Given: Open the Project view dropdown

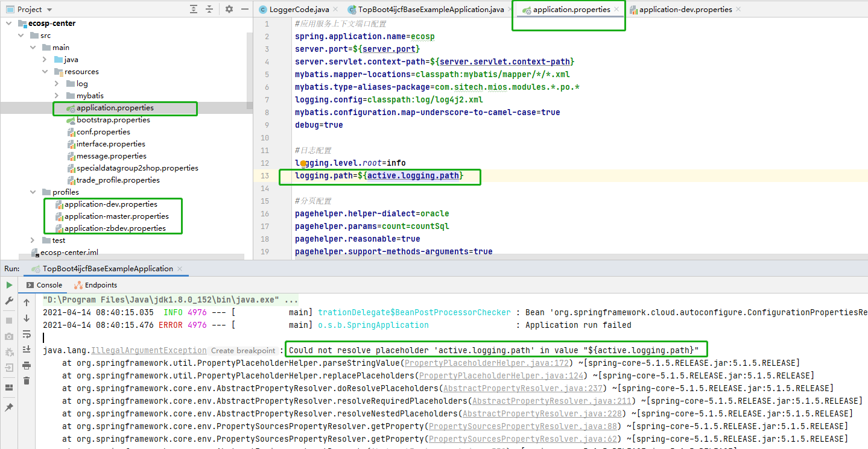Looking at the screenshot, I should click(x=49, y=10).
